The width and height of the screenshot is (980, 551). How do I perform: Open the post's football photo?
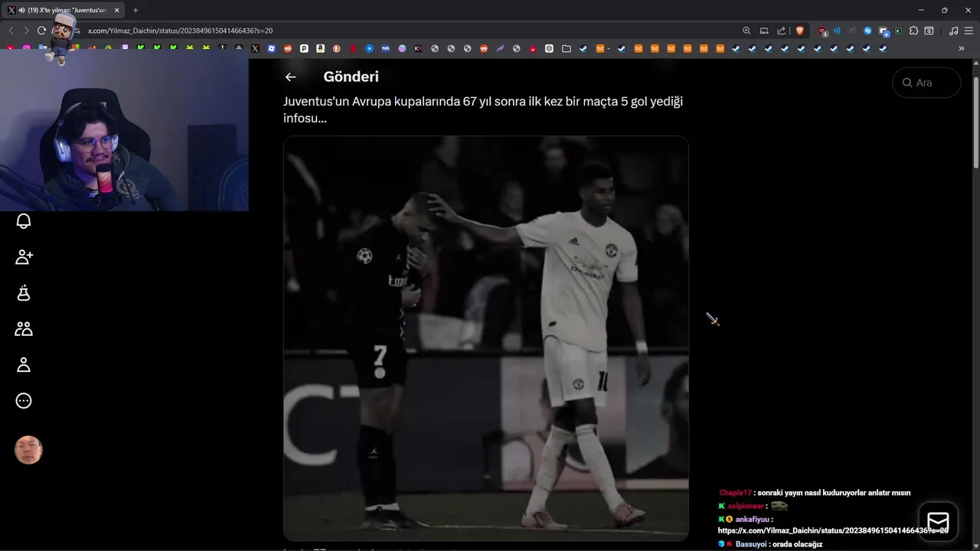click(x=486, y=338)
